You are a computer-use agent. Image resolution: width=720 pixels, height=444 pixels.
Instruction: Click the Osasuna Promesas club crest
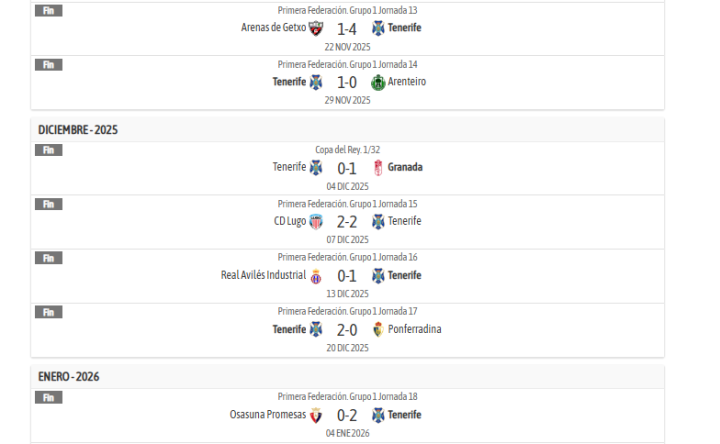(x=316, y=415)
